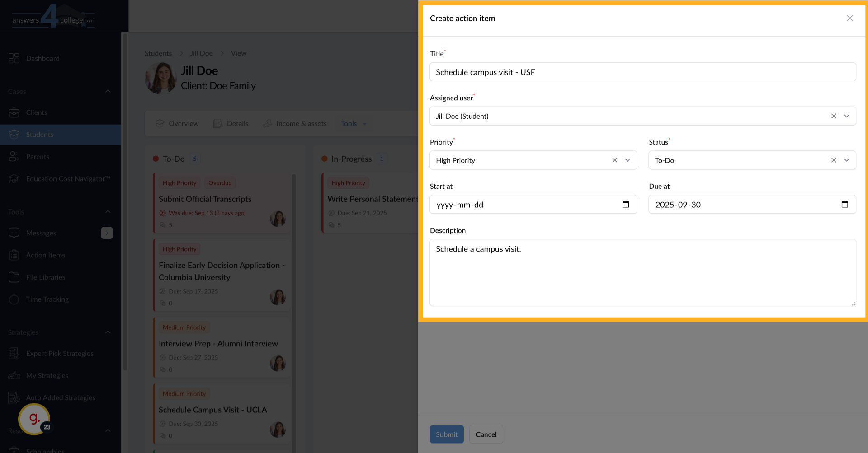Click the Details tab icon
Viewport: 868px width, 453px height.
click(x=218, y=123)
